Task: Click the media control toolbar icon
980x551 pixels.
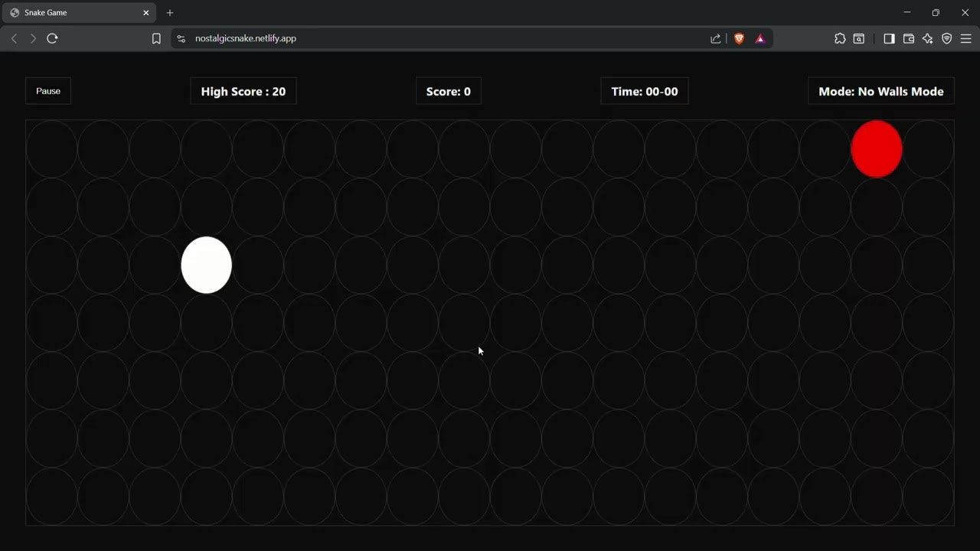Action: pyautogui.click(x=859, y=38)
